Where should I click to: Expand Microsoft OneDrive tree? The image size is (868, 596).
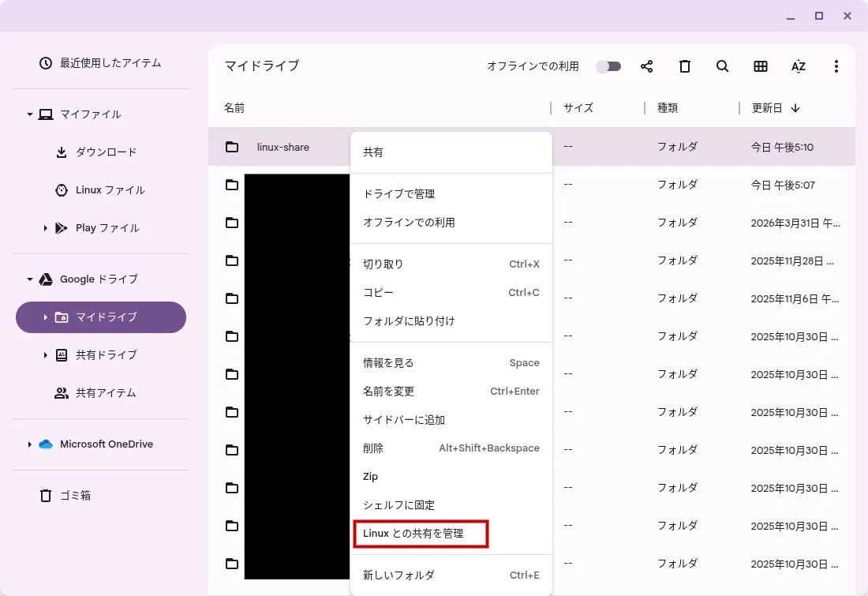(x=29, y=444)
